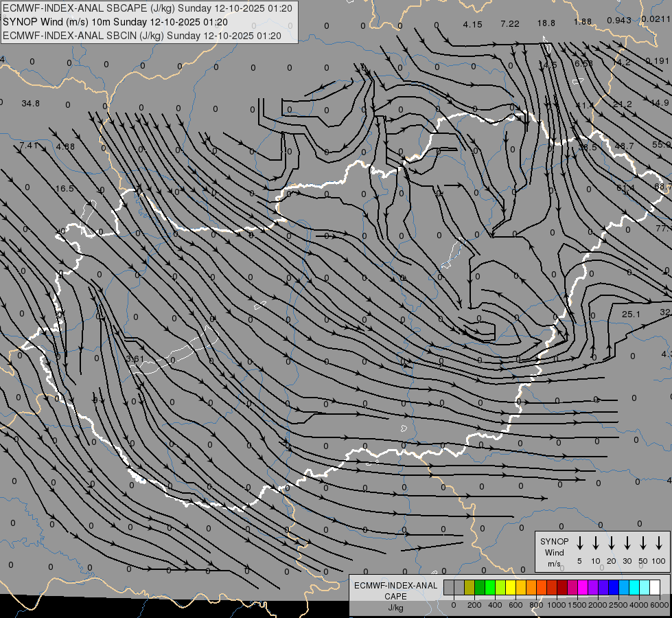Click the 1000 tick on CAPE scale
Screen dimensions: 672x618
(557, 605)
